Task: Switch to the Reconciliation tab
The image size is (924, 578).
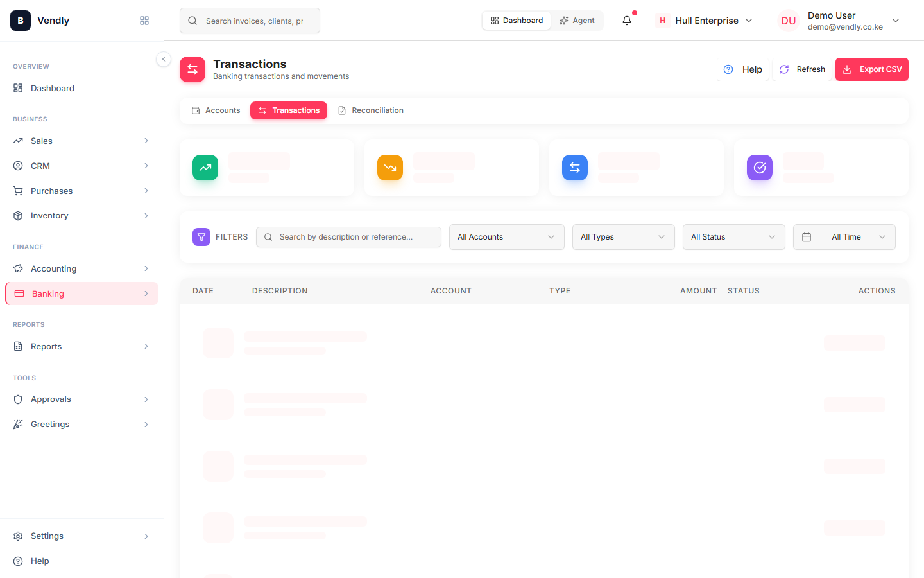Action: click(x=371, y=110)
